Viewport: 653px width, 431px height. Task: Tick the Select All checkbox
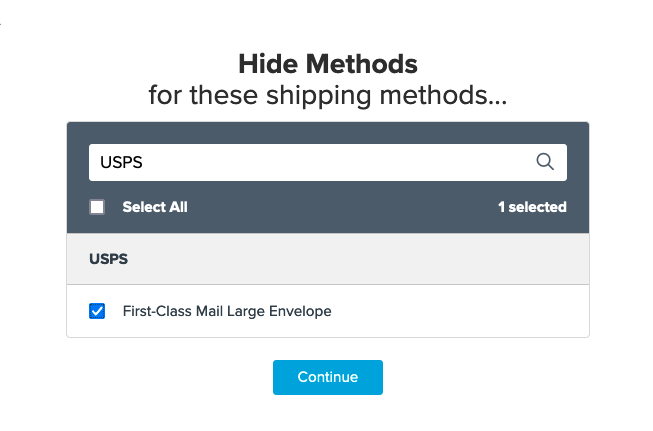tap(97, 207)
